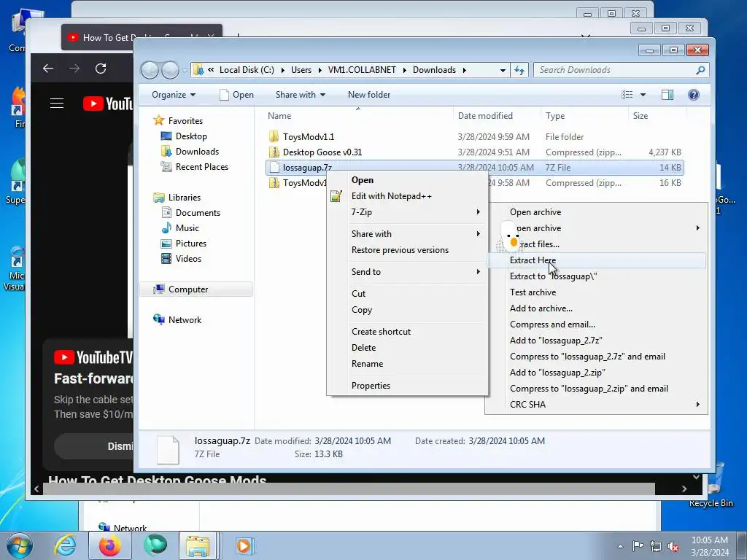
Task: Choose Extract Here in 7-Zip submenu
Action: point(595,260)
